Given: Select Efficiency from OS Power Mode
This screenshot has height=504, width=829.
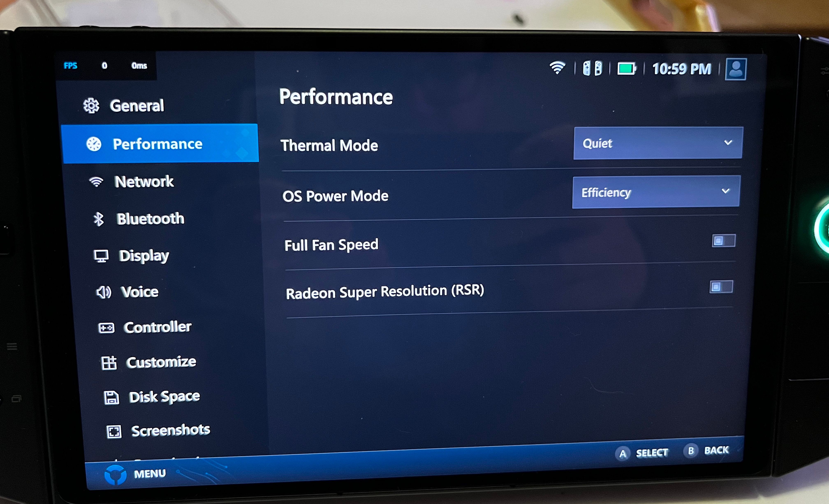Looking at the screenshot, I should (x=656, y=192).
